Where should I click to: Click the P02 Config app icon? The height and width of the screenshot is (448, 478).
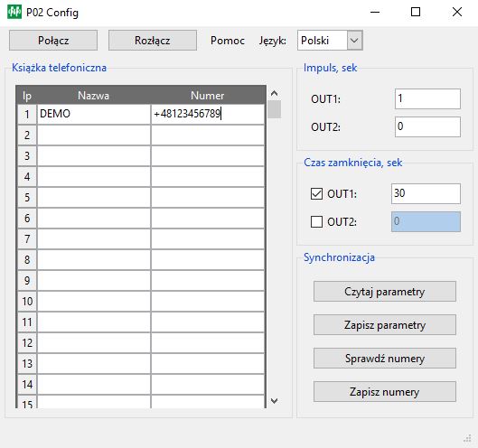[x=14, y=12]
